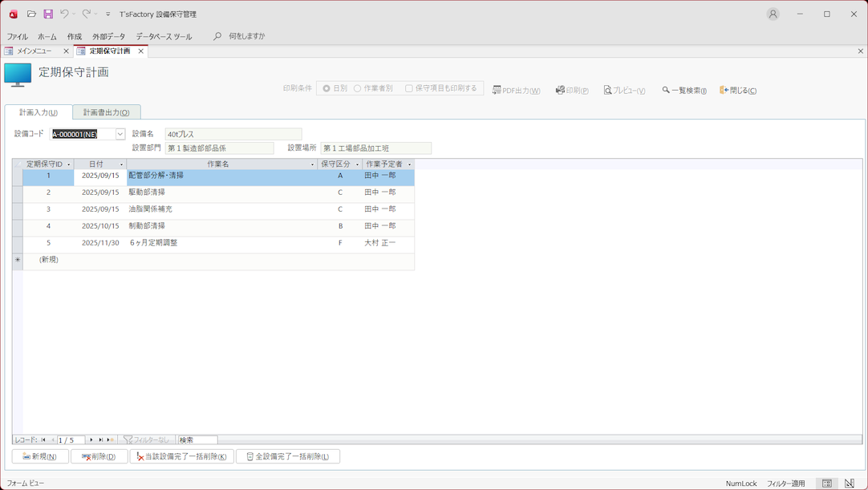Click the Save icon in title bar

click(x=48, y=14)
